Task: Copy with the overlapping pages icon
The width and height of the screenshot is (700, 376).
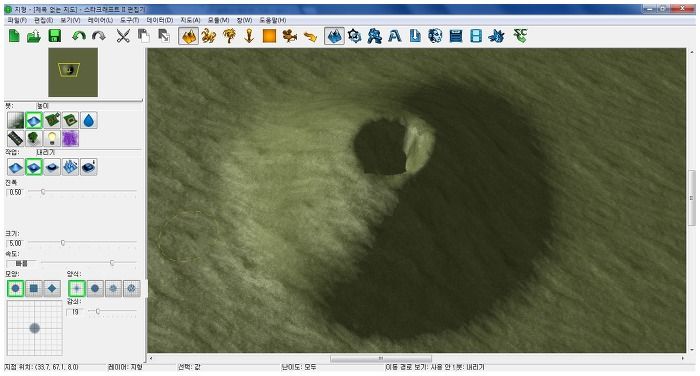Action: pyautogui.click(x=144, y=36)
